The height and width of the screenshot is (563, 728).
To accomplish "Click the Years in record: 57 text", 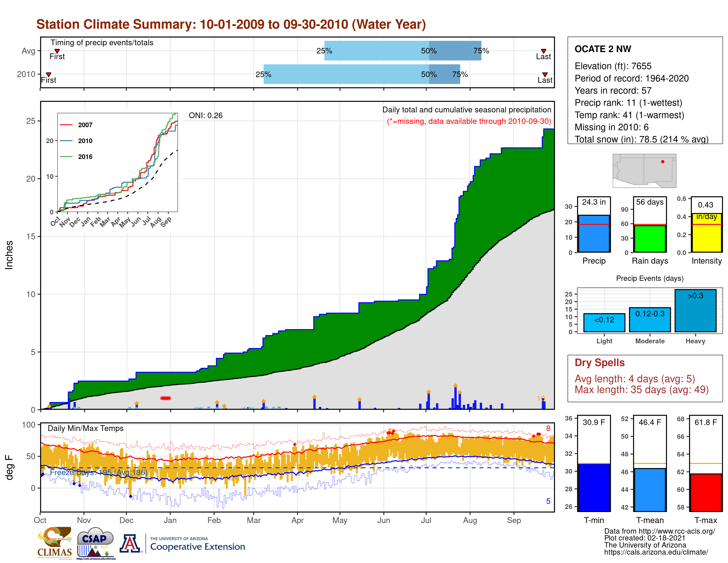I will 613,91.
